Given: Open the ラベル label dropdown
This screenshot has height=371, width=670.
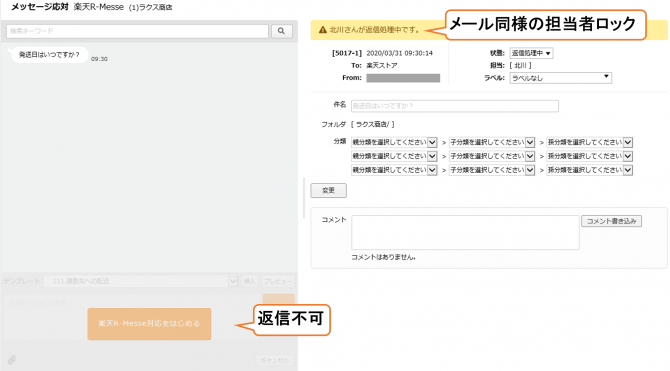Looking at the screenshot, I should point(560,78).
